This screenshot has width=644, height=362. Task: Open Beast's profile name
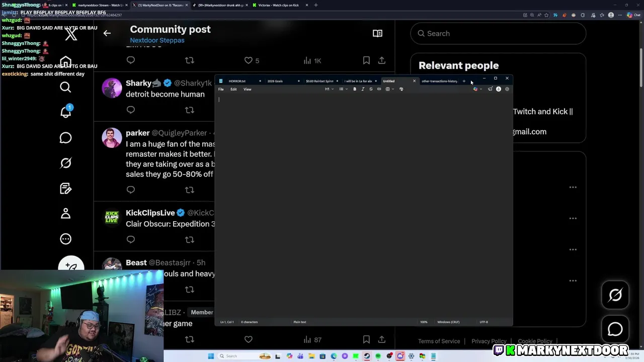click(136, 262)
